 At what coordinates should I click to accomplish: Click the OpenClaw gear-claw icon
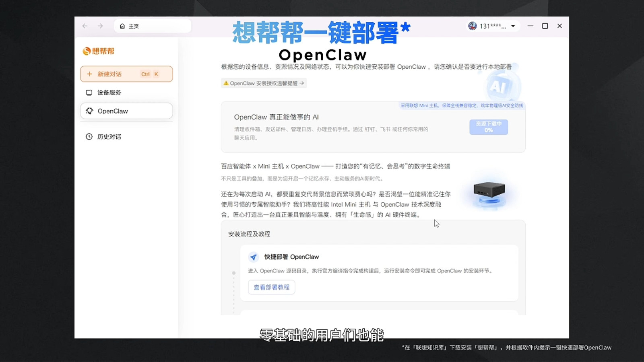click(x=89, y=111)
